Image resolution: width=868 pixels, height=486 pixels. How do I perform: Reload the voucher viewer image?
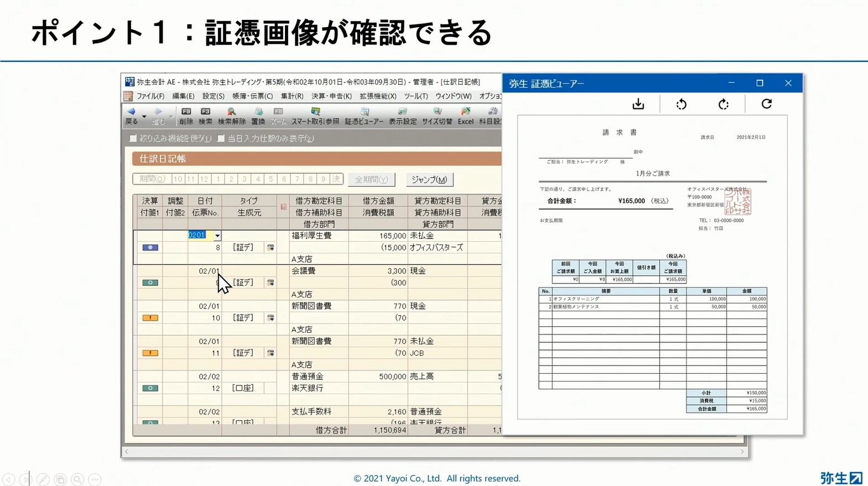pos(766,104)
